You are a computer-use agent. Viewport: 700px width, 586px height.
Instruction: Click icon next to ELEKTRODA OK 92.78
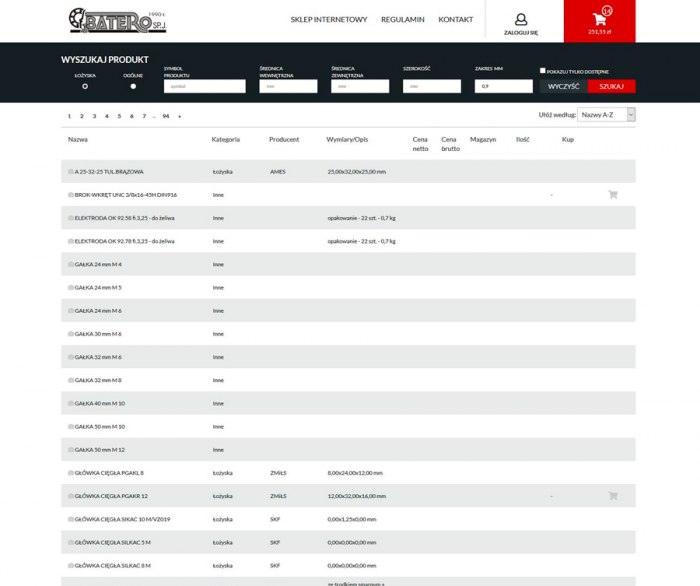(71, 241)
